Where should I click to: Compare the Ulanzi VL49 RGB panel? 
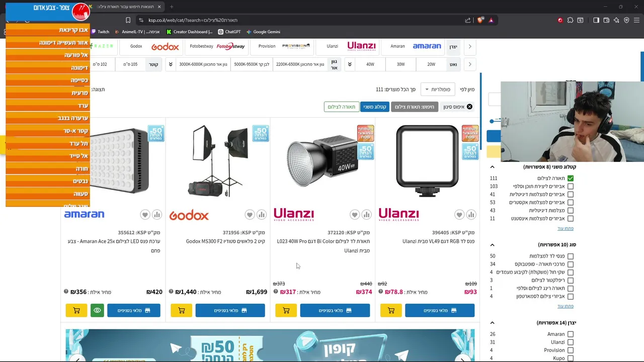471,215
